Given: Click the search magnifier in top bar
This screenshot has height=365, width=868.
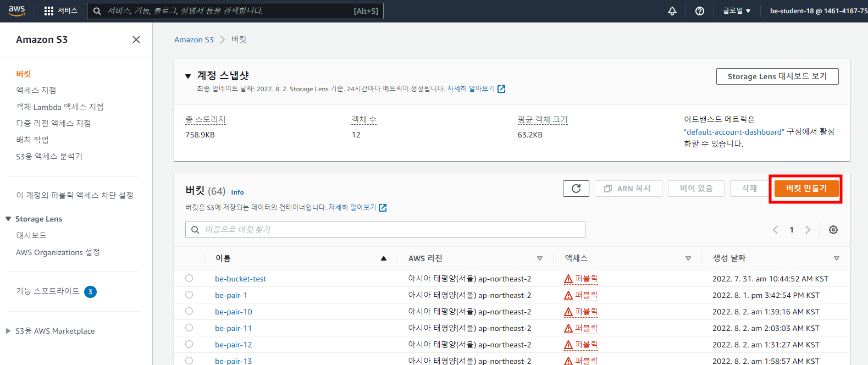Looking at the screenshot, I should pyautogui.click(x=97, y=11).
